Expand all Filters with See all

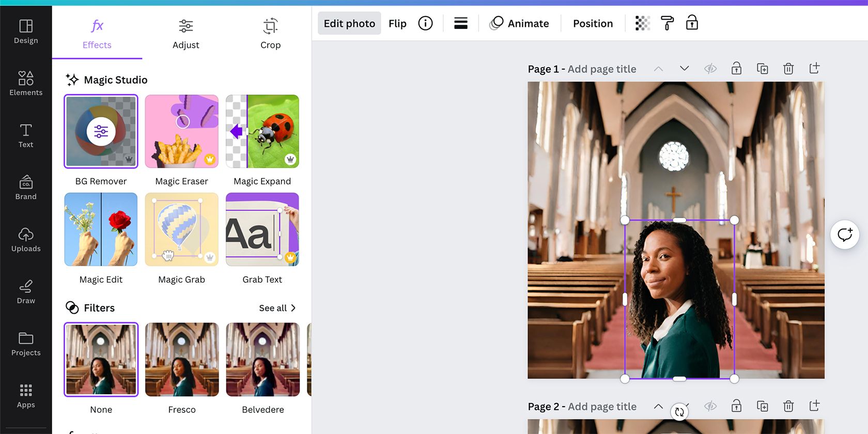[x=277, y=308]
